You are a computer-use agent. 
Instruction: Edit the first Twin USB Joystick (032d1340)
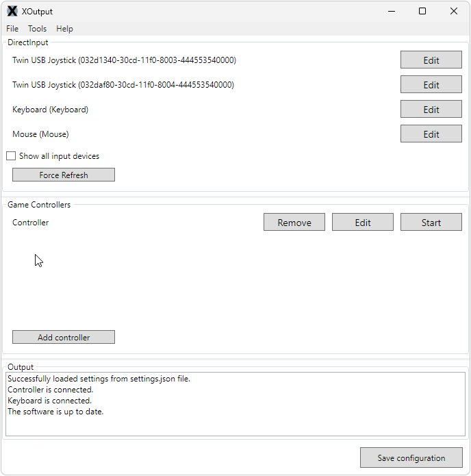pyautogui.click(x=431, y=60)
